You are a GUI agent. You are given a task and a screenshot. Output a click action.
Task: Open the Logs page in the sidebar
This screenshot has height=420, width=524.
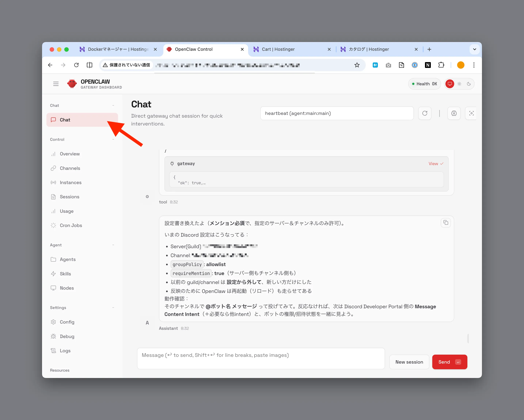[x=65, y=351]
